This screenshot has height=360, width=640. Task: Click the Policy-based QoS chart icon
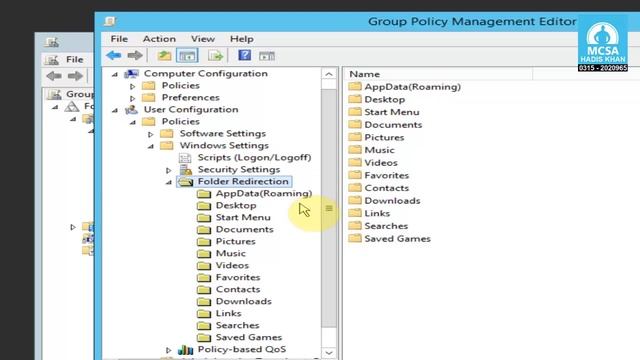click(186, 350)
